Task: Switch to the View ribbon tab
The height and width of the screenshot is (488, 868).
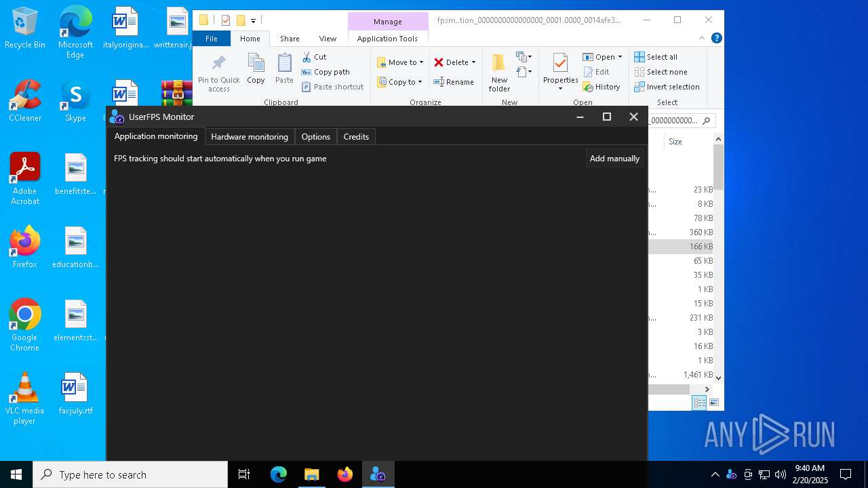Action: (x=328, y=39)
